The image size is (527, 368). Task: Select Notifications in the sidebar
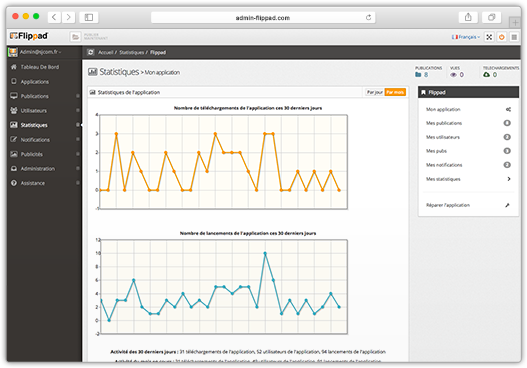(35, 139)
